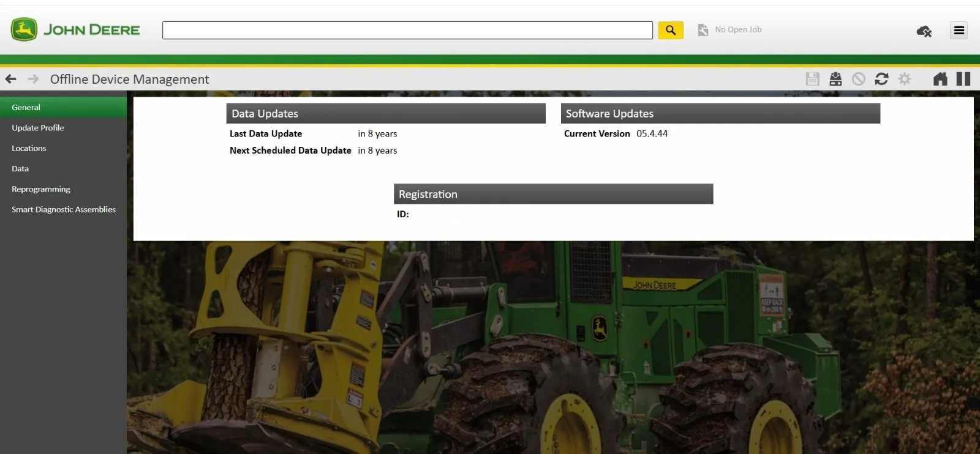The width and height of the screenshot is (980, 454).
Task: Click into the top search field
Action: coord(407,31)
